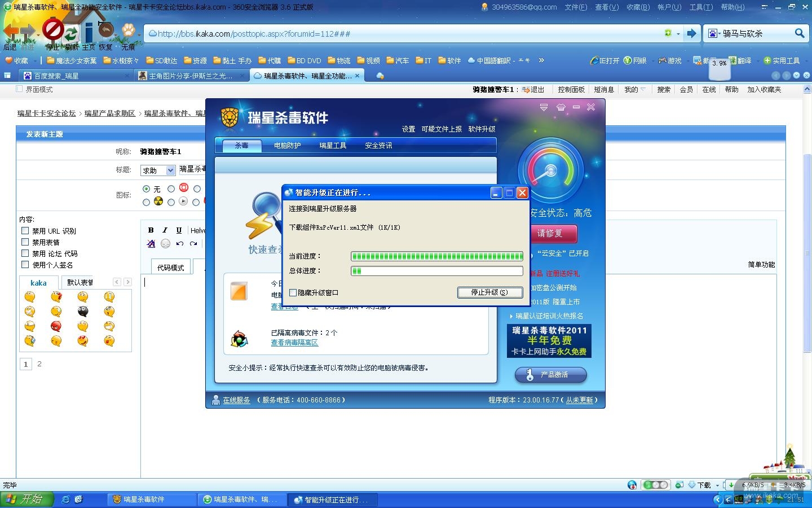Image resolution: width=812 pixels, height=508 pixels.
Task: Click the Italic formatting icon in the editor
Action: pos(165,230)
